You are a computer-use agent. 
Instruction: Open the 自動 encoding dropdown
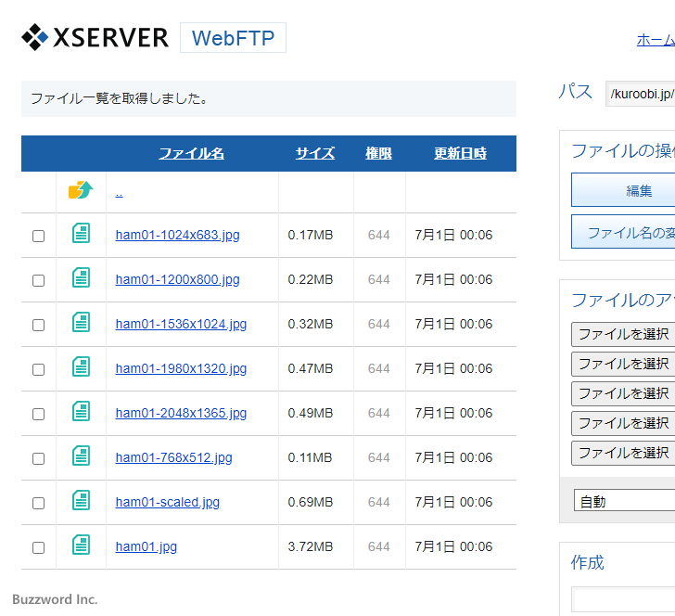tap(623, 501)
